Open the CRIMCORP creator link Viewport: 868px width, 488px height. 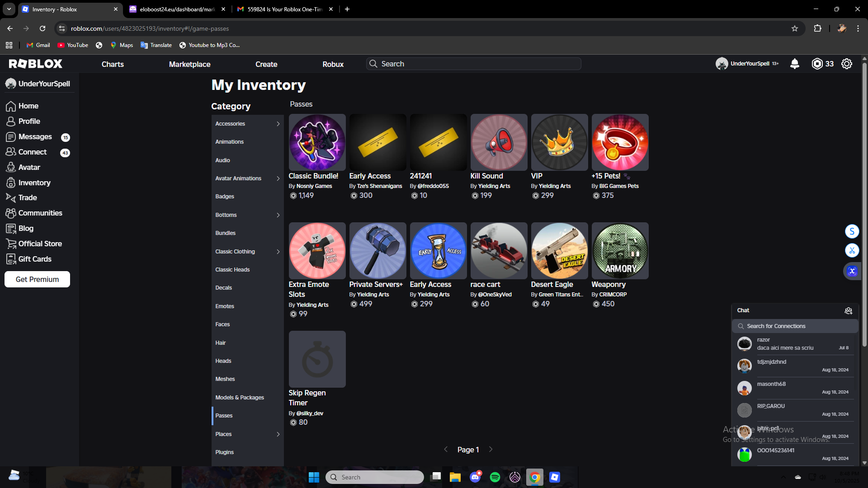(613, 295)
